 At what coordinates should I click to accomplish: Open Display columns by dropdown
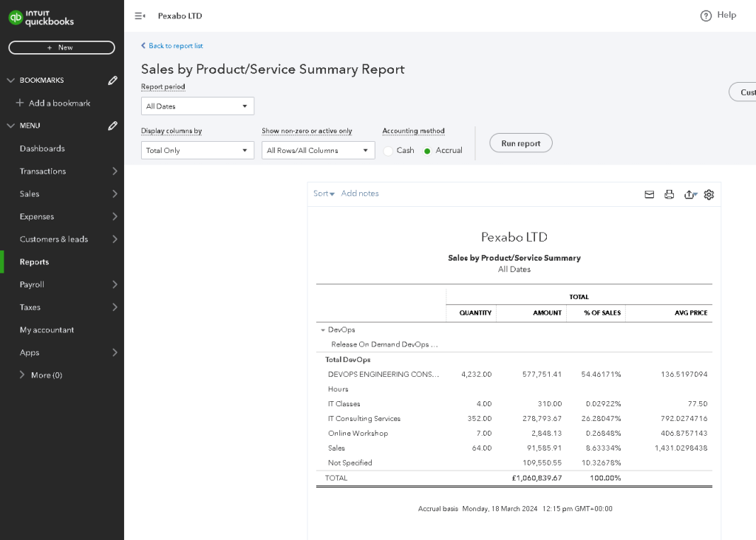pyautogui.click(x=197, y=151)
